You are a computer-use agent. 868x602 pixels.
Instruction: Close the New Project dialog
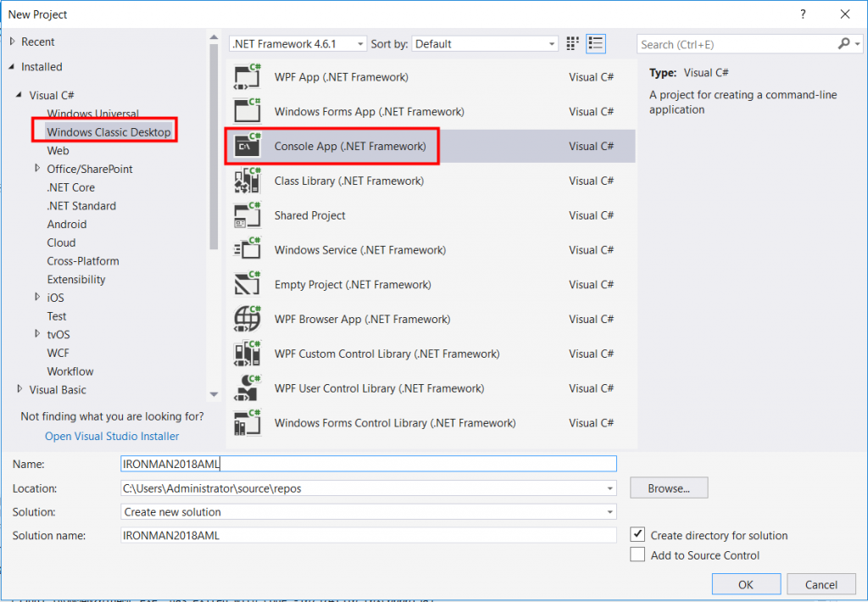click(845, 14)
